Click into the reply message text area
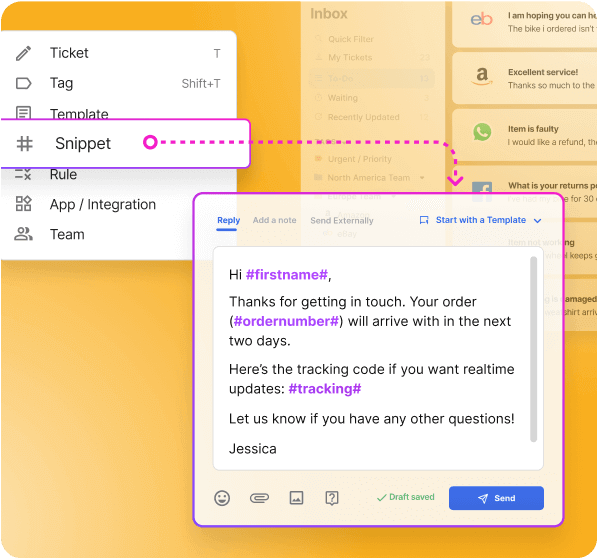The width and height of the screenshot is (597, 558). [371, 358]
